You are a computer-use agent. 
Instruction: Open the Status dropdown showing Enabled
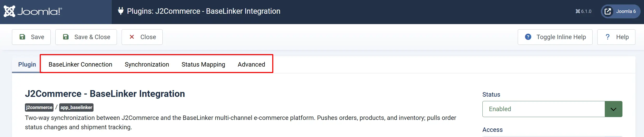tap(552, 109)
